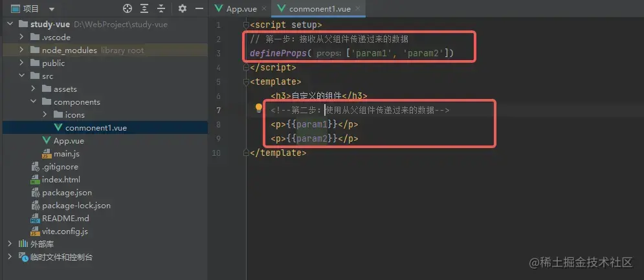
Task: Click the JS icon of vite.config.js
Action: tap(35, 232)
